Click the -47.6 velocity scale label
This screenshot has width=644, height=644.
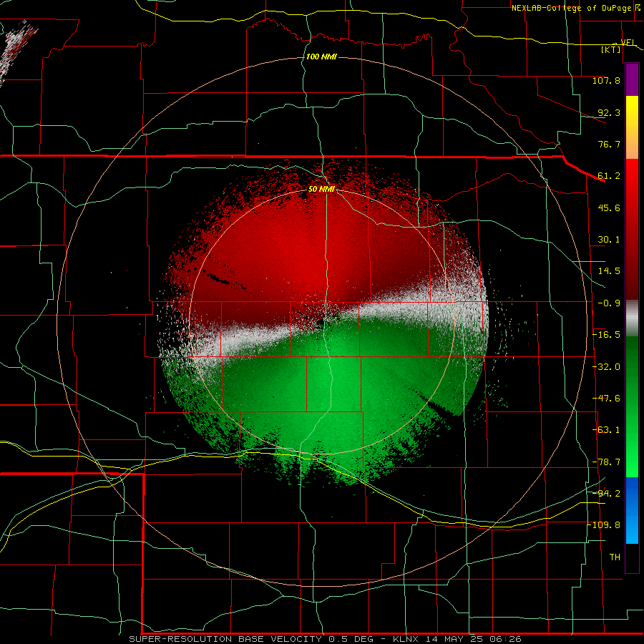tap(606, 399)
